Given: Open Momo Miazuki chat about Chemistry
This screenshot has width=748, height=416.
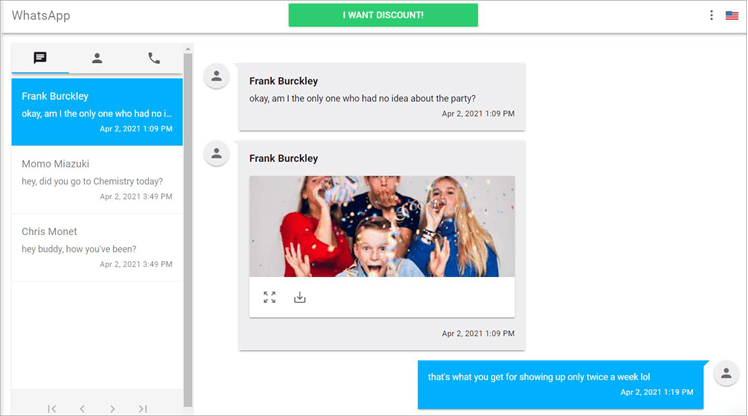Looking at the screenshot, I should click(97, 180).
